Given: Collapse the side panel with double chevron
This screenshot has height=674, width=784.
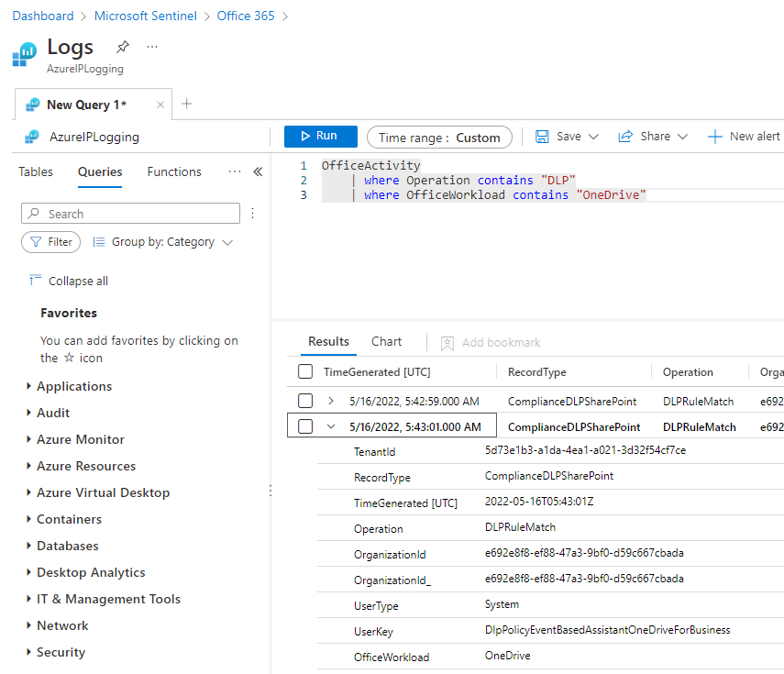Looking at the screenshot, I should point(258,171).
